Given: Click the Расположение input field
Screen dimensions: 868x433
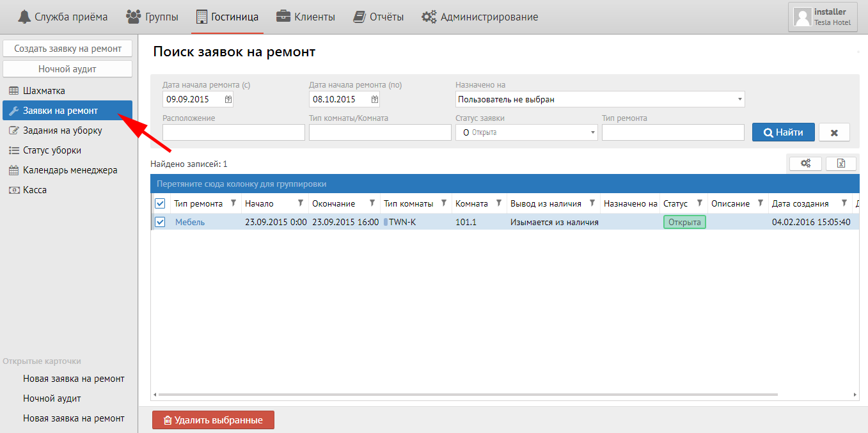Looking at the screenshot, I should pos(233,132).
